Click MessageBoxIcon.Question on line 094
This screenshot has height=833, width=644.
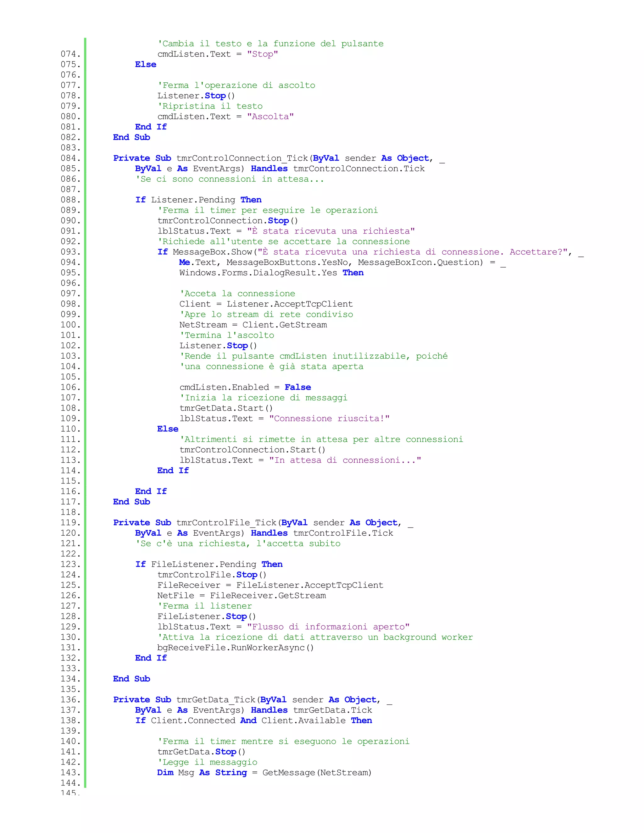click(420, 262)
